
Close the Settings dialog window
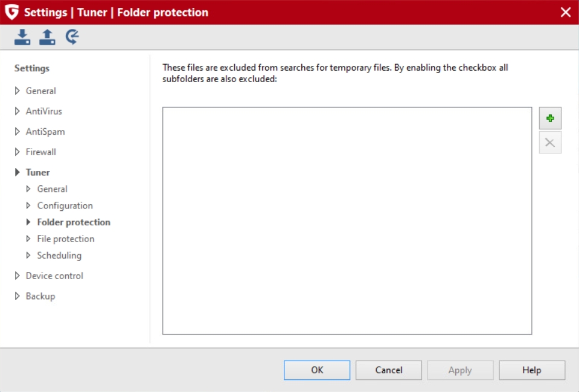[x=565, y=12]
